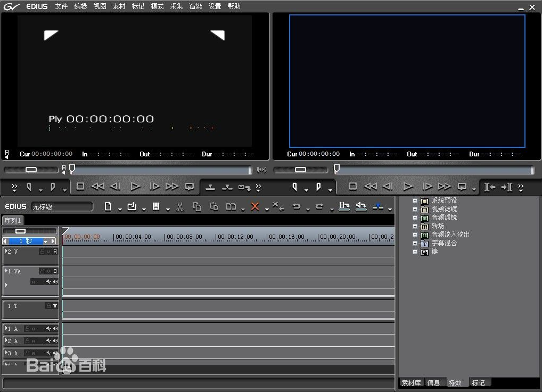Click the timeline zoom slider handle
The width and height of the screenshot is (542, 392).
(21, 231)
